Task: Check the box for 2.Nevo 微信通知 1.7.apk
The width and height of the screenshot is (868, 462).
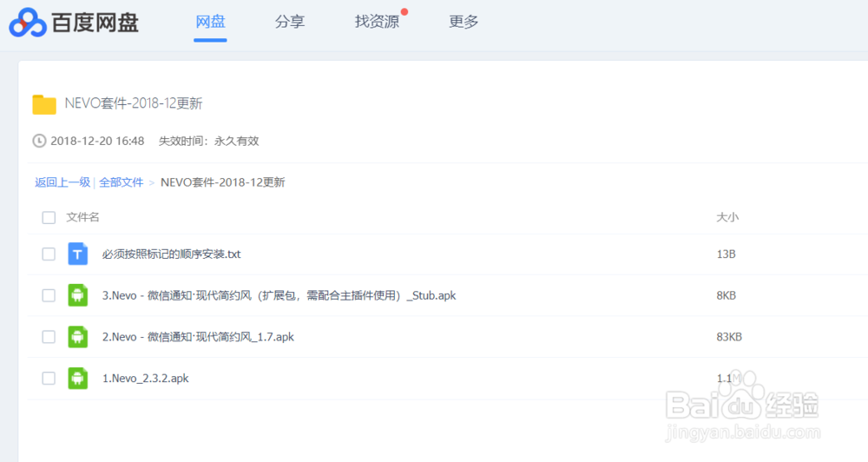Action: point(49,337)
